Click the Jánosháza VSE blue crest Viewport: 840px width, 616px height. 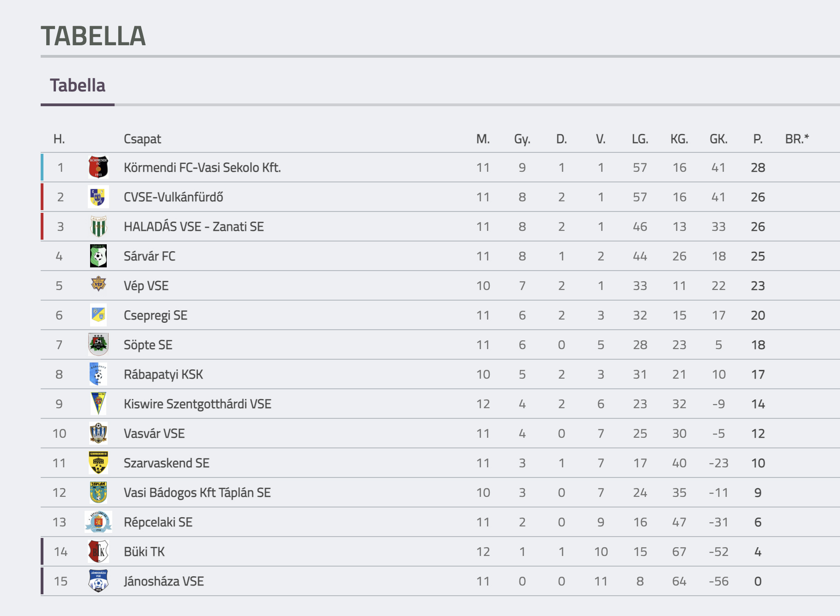tap(98, 581)
